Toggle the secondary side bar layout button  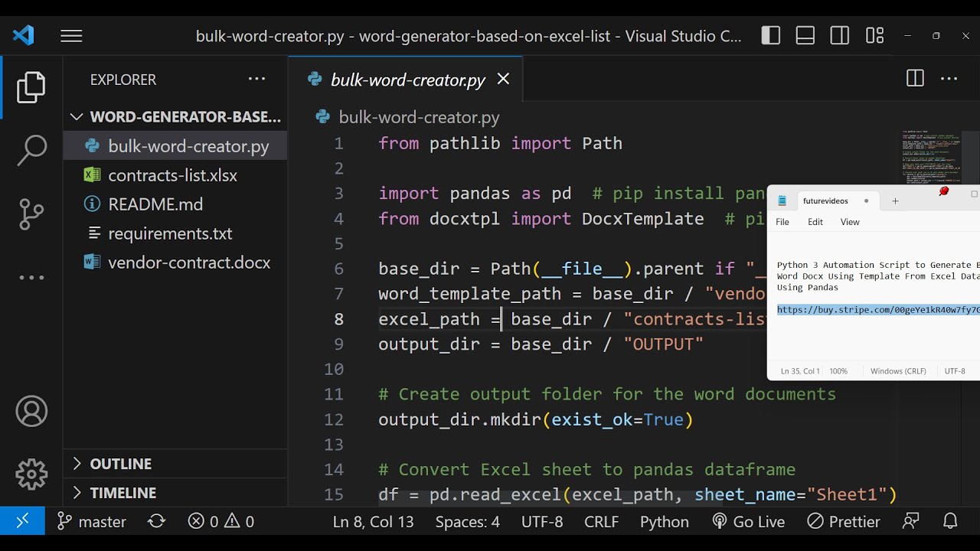(x=840, y=36)
